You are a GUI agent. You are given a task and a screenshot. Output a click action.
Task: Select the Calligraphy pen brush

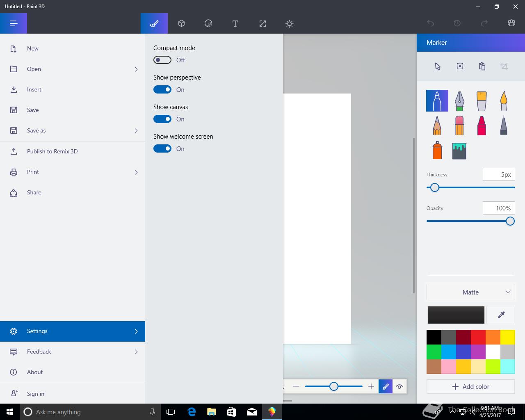pos(459,101)
